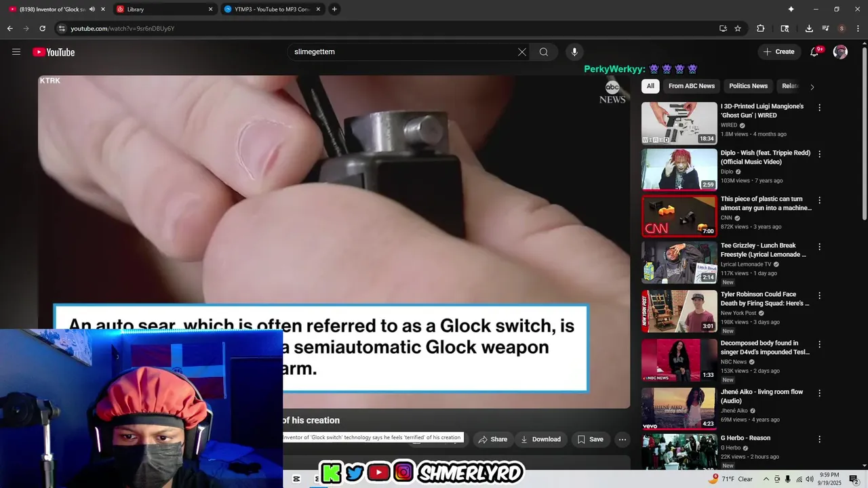Click the browser back arrow

tap(9, 28)
